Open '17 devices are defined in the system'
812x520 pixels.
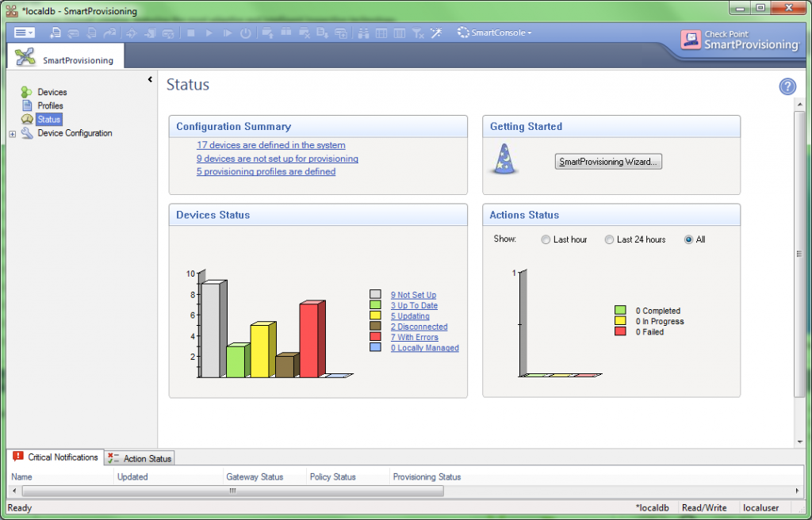(271, 146)
